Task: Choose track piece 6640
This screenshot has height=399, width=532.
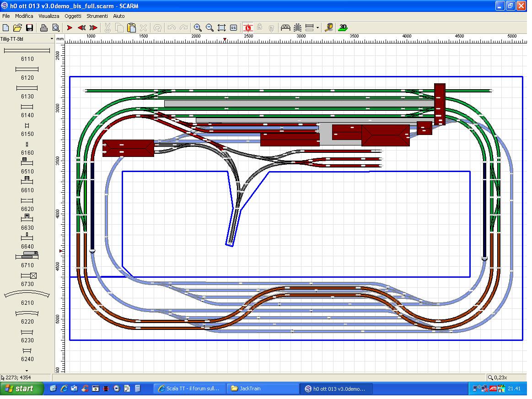Action: coord(27,242)
